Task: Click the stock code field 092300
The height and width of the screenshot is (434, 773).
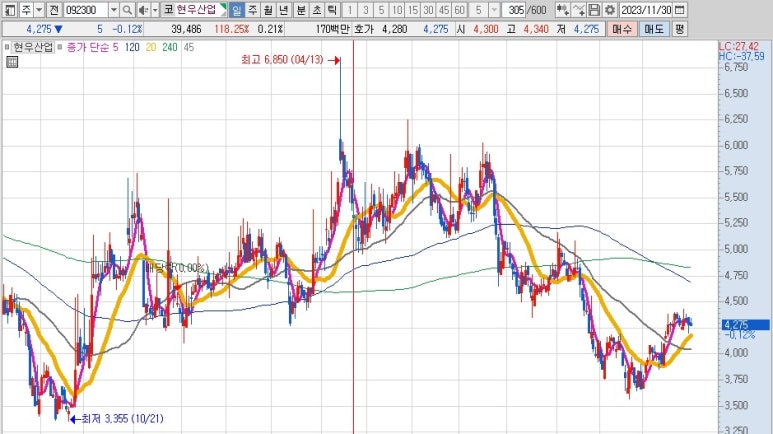Action: click(85, 9)
